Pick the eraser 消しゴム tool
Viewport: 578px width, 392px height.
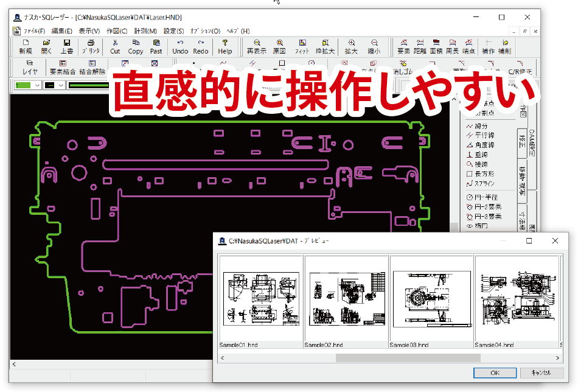point(403,68)
